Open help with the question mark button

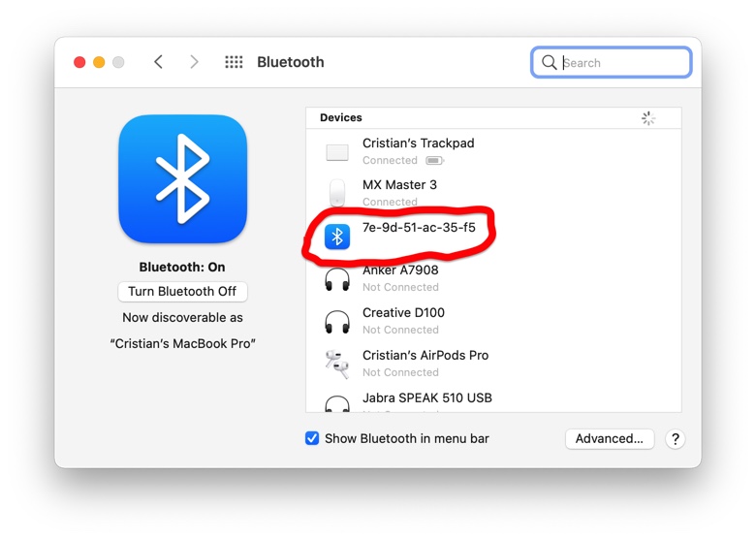point(675,439)
